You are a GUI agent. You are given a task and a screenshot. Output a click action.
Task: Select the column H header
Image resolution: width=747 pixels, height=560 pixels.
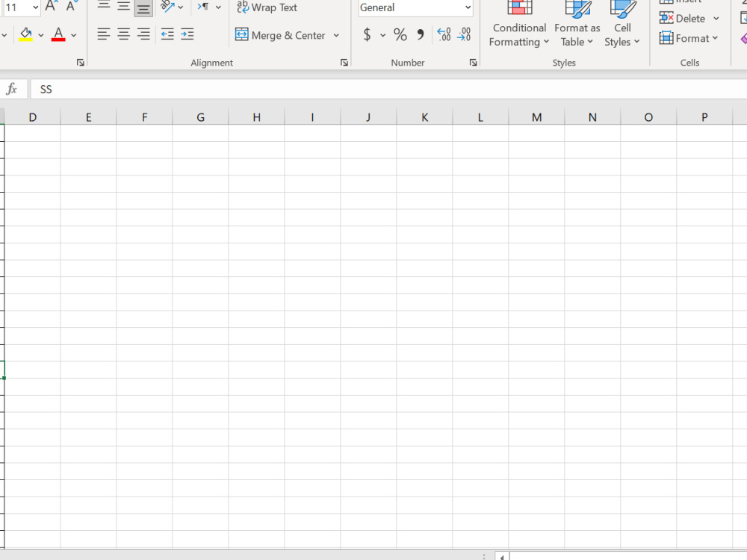coord(256,117)
